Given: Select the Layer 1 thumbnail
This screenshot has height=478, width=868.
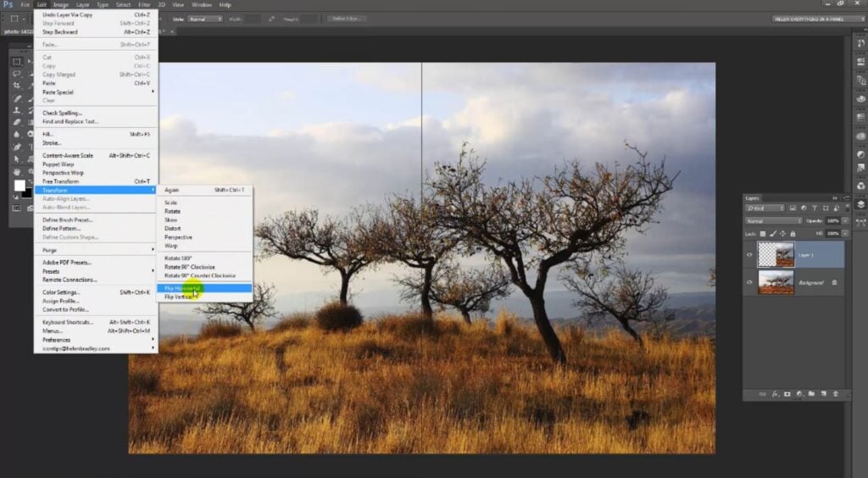Looking at the screenshot, I should [x=776, y=253].
